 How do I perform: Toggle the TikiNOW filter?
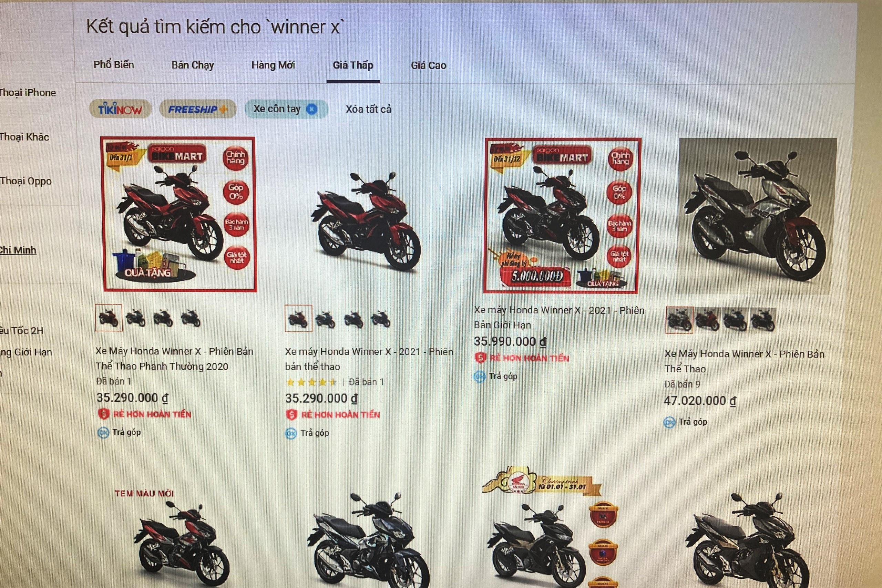point(120,110)
